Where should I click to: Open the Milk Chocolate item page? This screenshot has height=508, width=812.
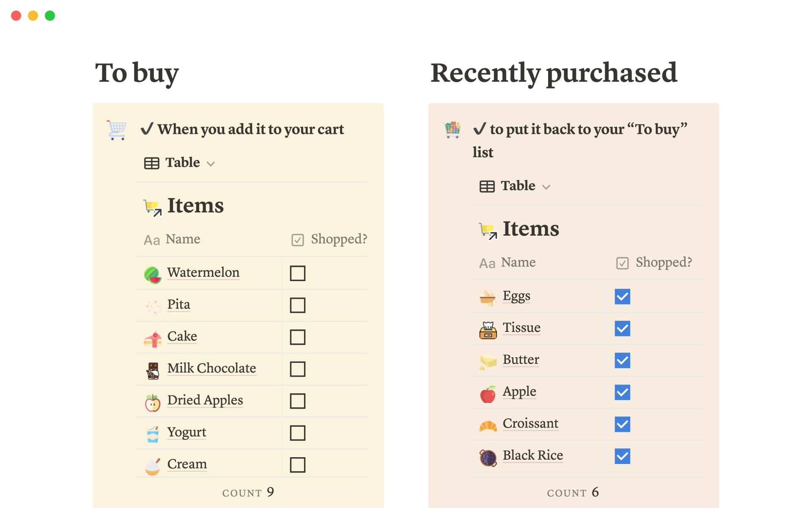(211, 368)
